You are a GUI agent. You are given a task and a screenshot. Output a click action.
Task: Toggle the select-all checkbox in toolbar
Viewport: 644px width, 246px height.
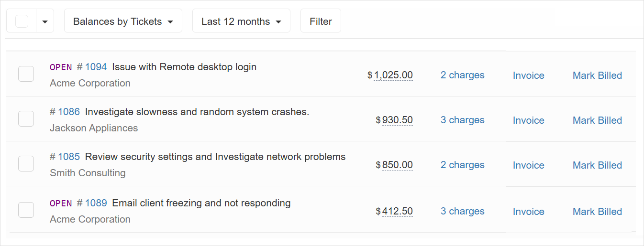22,21
